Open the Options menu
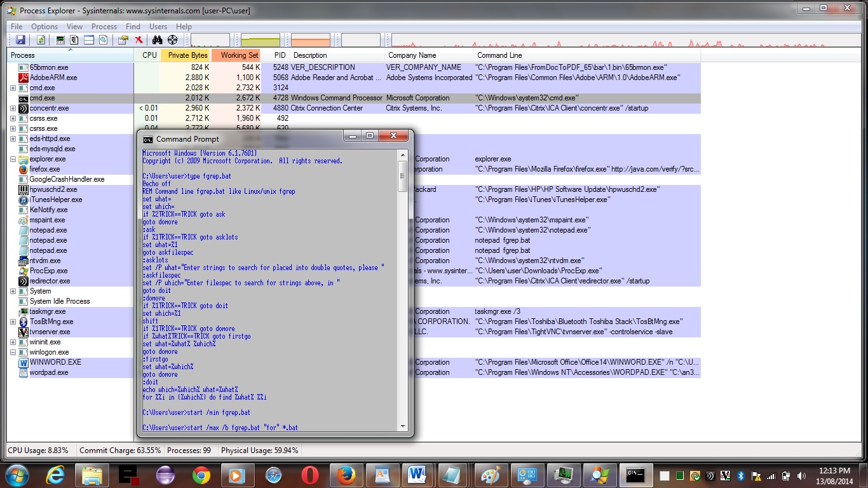 (x=44, y=27)
